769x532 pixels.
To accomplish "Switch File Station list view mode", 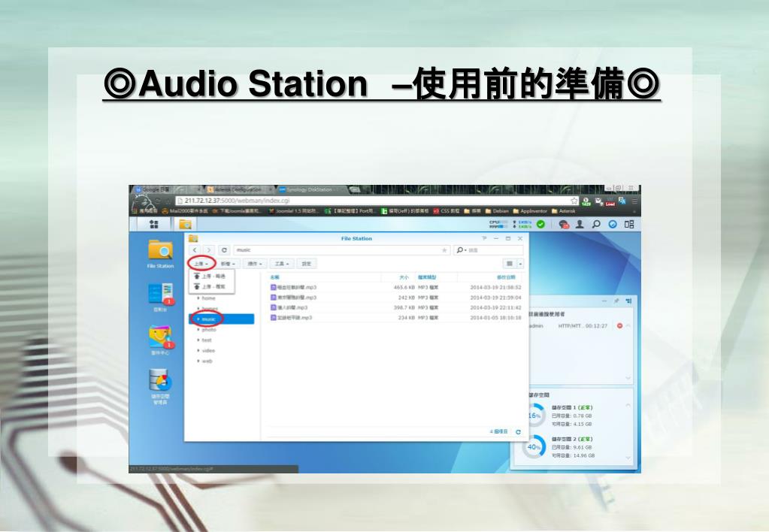I will pyautogui.click(x=510, y=264).
